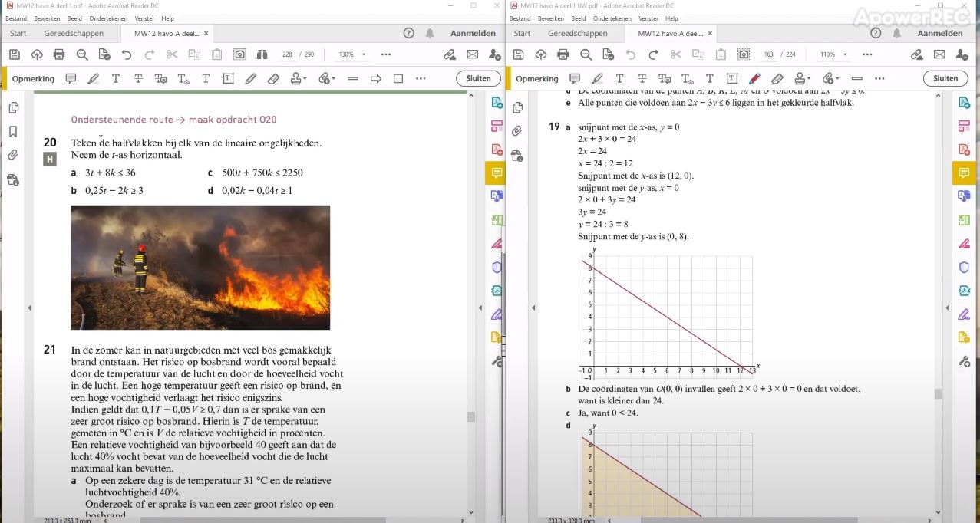Open Bewerken menu in left window
Image resolution: width=980 pixels, height=523 pixels.
(x=47, y=18)
